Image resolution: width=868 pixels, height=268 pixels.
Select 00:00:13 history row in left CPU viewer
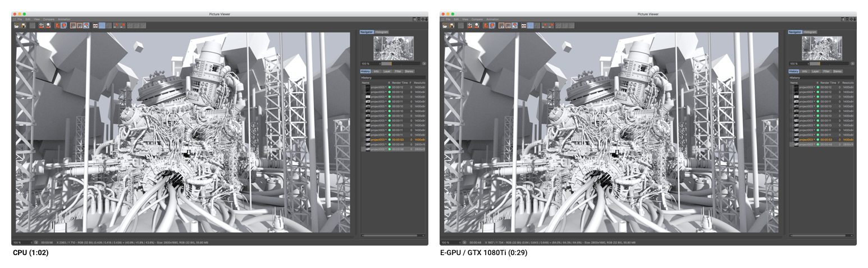click(x=393, y=126)
